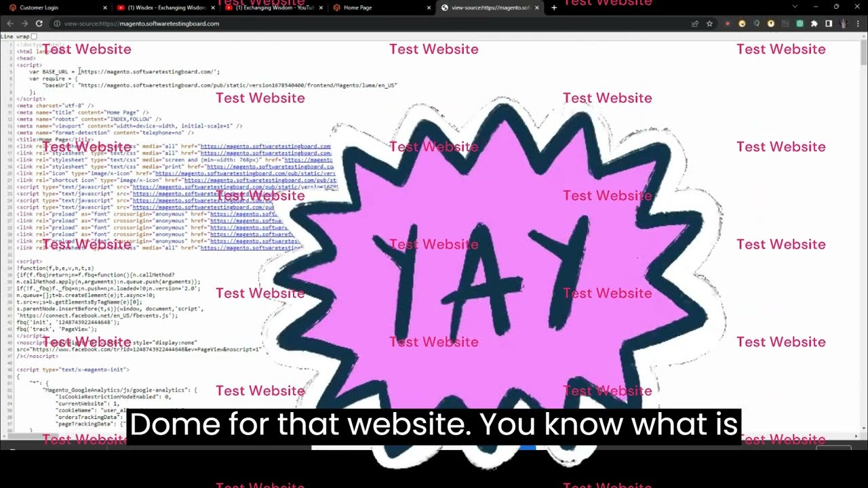This screenshot has width=868, height=488.
Task: Open the href link of rel="icon" line
Action: 245,174
